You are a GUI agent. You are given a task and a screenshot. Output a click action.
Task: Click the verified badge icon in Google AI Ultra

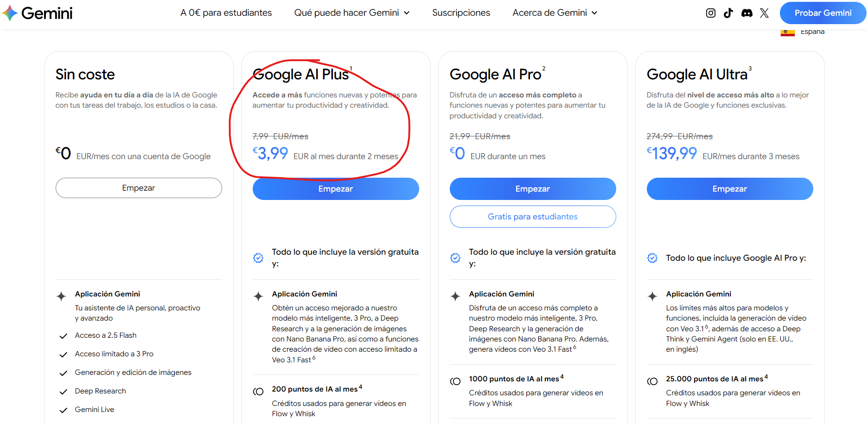[652, 258]
